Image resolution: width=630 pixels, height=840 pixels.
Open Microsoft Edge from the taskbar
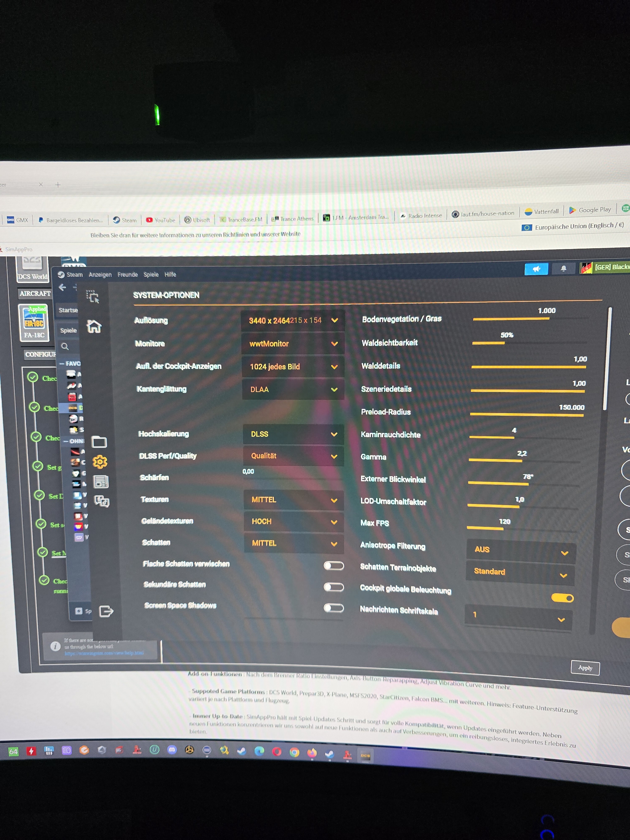[259, 751]
